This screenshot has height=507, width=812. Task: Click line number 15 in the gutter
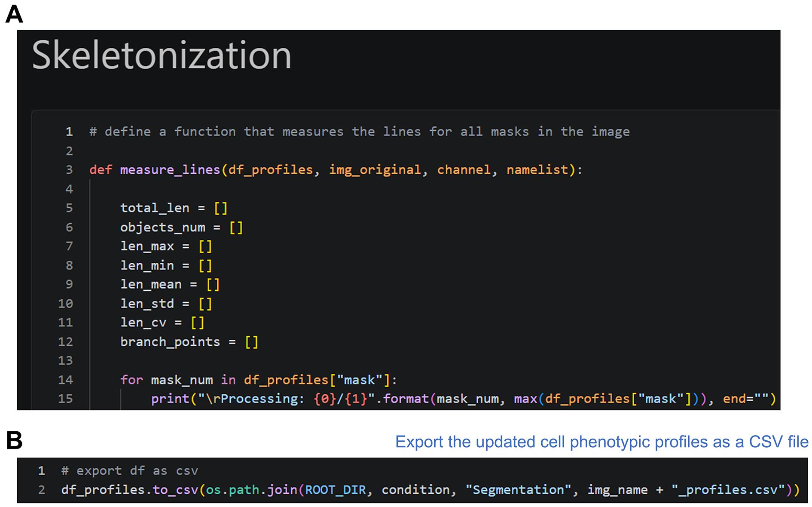[x=65, y=399]
